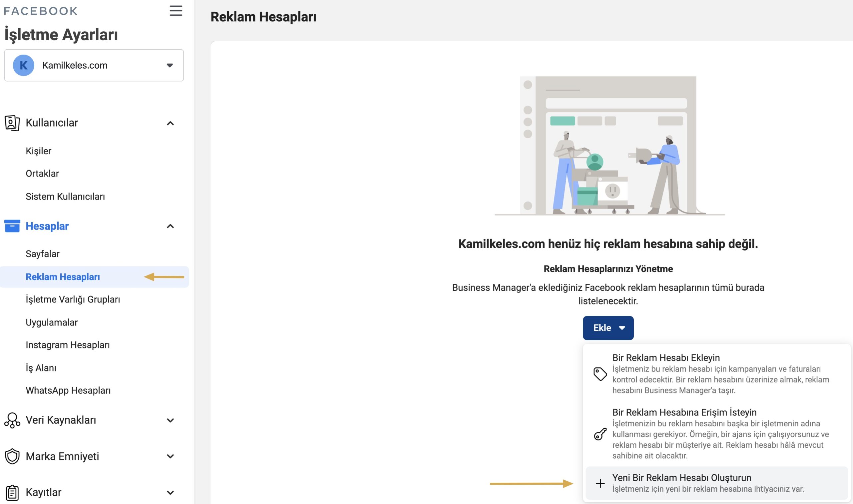Click the Reklam Hesaplarınızı Yönetme subheading

608,268
